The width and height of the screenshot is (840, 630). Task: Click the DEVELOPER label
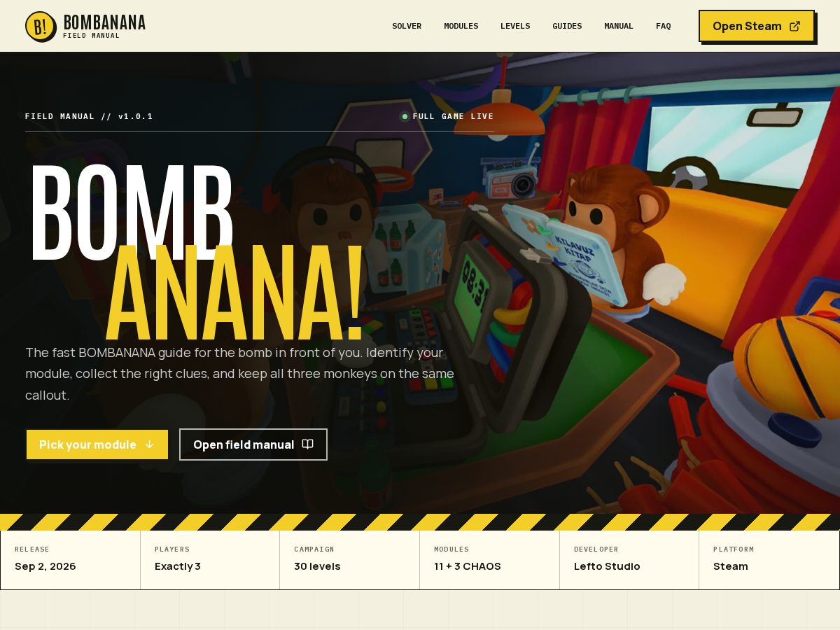coord(596,549)
